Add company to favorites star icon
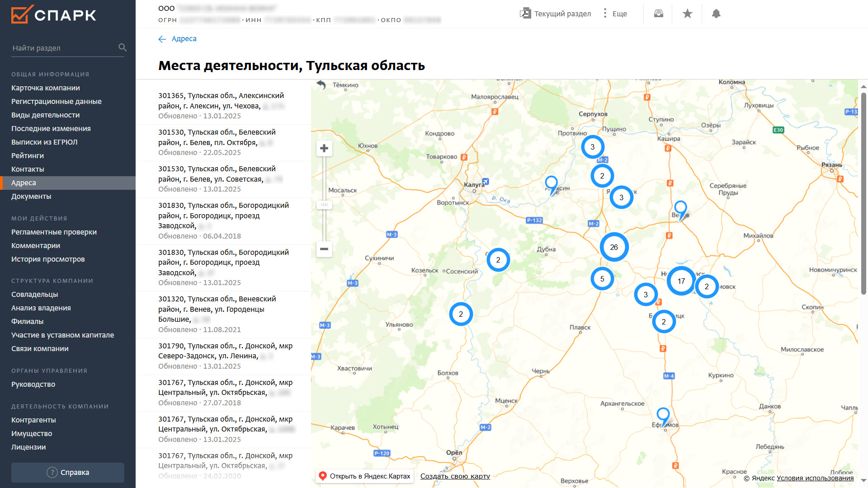Screen dimensions: 868x488 click(687, 14)
